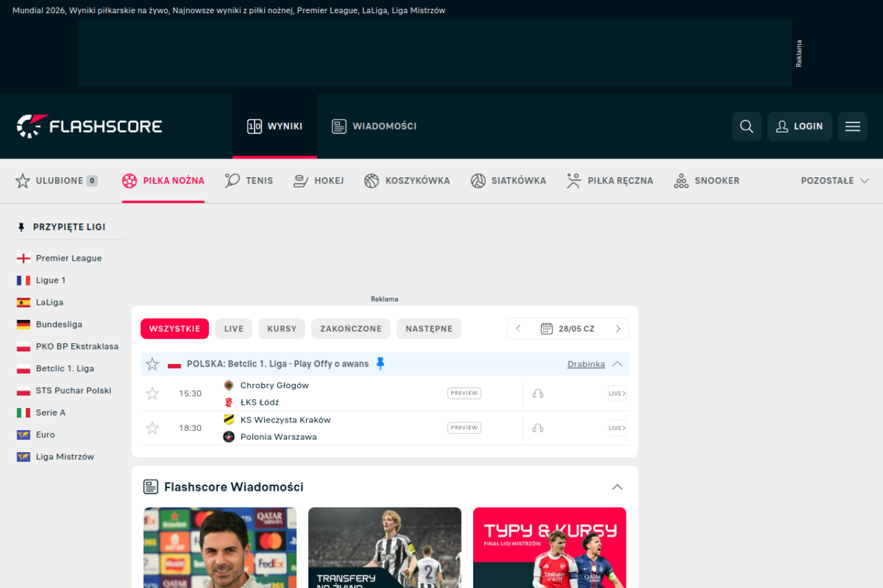Click the LOGIN button
Viewport: 883px width, 588px height.
(800, 126)
